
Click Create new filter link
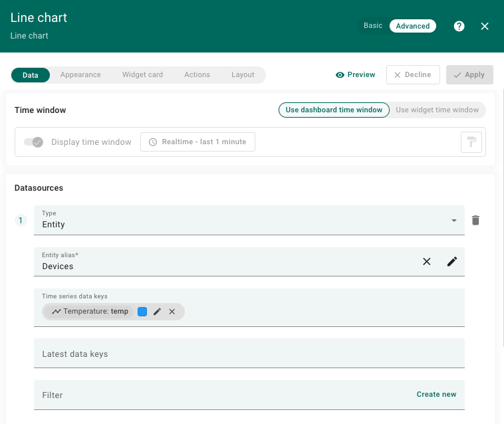click(436, 395)
